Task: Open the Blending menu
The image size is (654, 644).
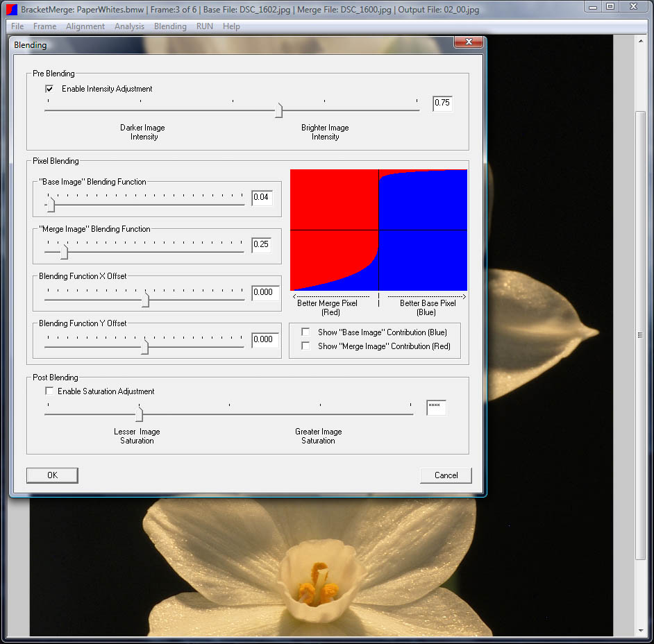Action: tap(170, 26)
